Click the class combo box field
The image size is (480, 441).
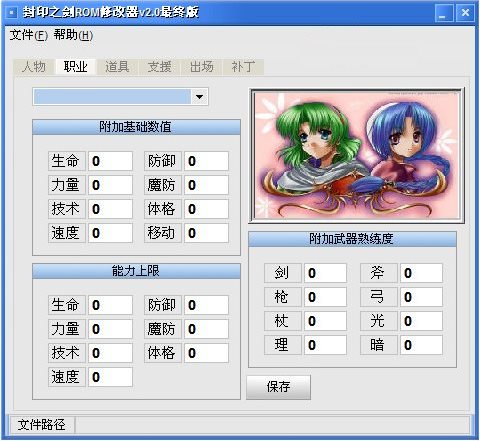(120, 97)
